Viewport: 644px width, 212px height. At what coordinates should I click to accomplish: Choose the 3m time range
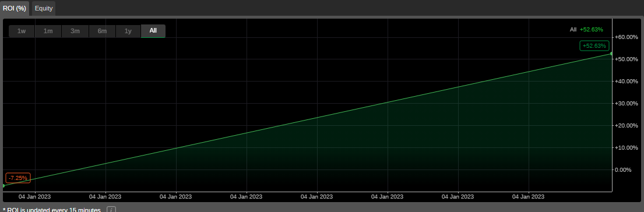pyautogui.click(x=75, y=31)
